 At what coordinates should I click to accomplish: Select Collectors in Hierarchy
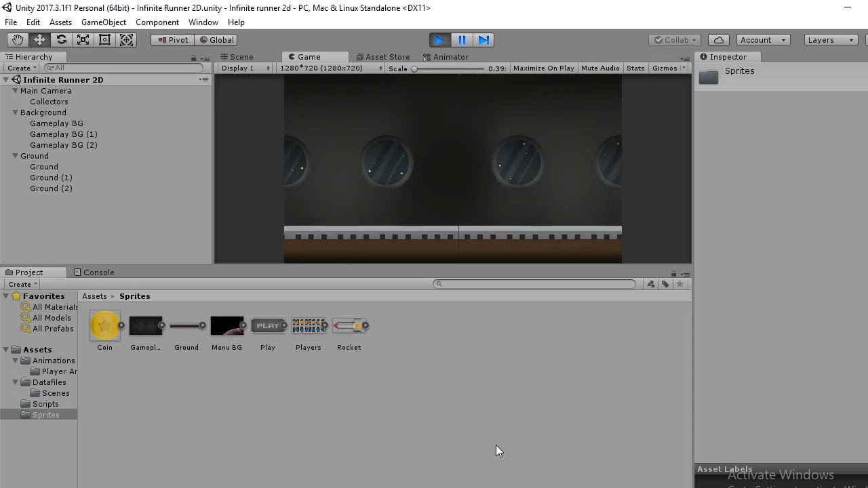49,102
